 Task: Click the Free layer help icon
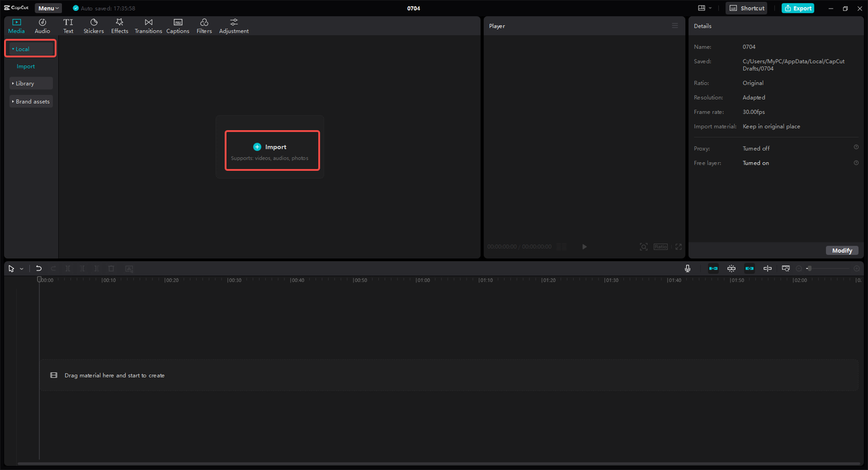[x=856, y=163]
